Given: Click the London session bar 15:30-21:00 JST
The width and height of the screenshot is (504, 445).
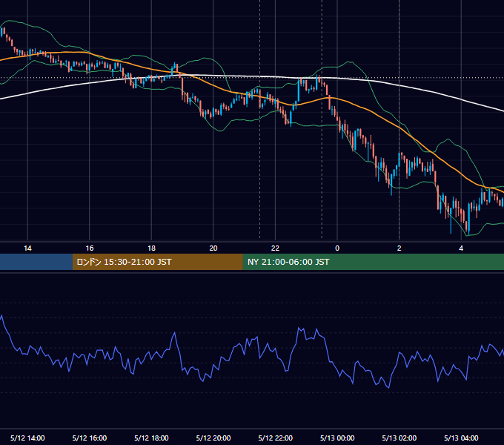Looking at the screenshot, I should 157,262.
